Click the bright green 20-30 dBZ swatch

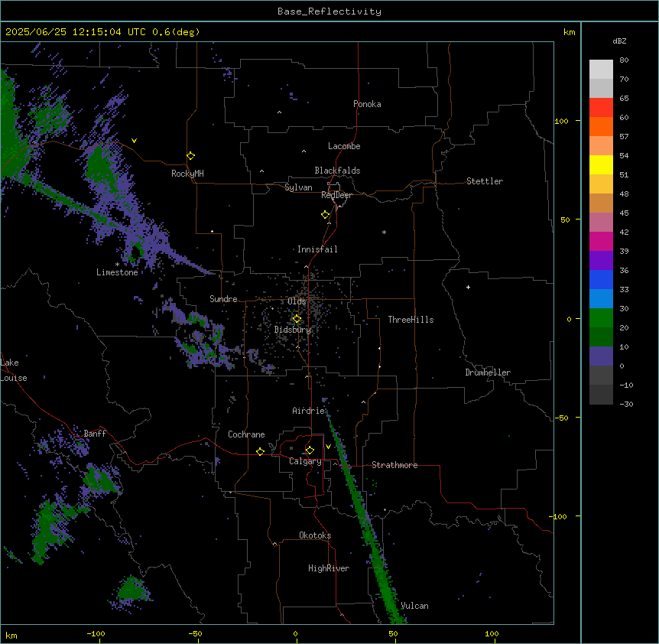click(x=601, y=318)
